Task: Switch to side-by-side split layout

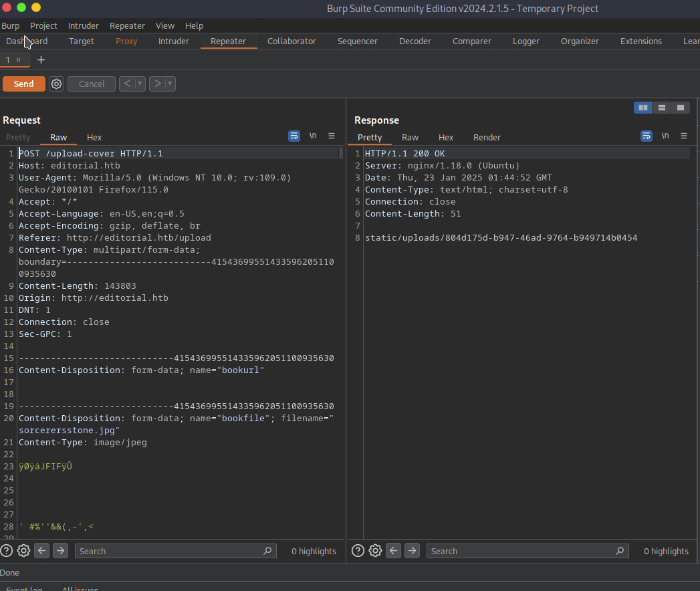Action: (643, 108)
